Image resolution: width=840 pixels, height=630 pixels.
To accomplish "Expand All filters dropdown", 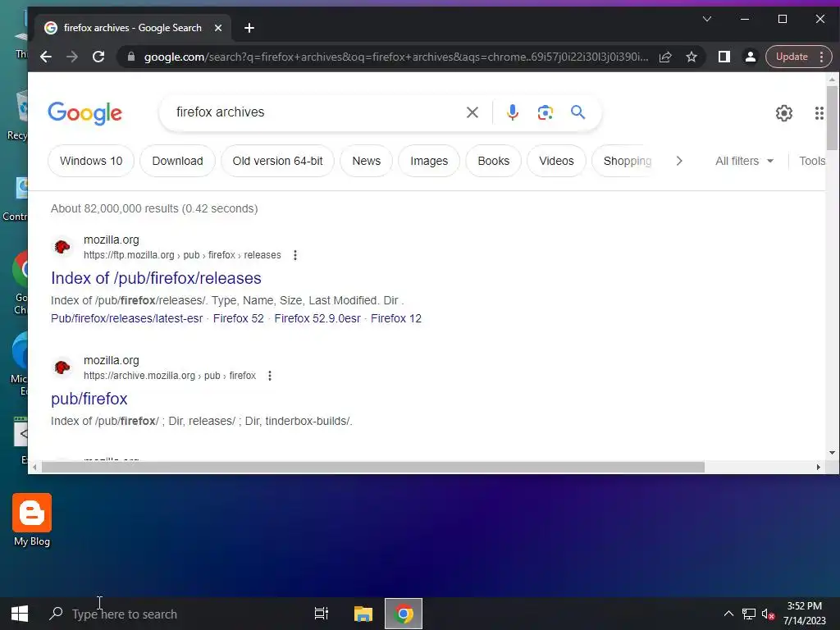I will [x=744, y=161].
